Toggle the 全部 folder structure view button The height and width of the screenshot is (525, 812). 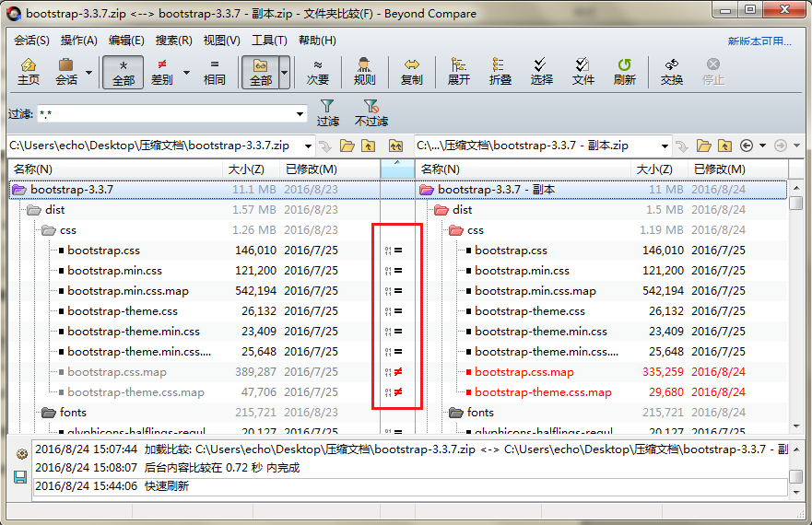tap(261, 72)
